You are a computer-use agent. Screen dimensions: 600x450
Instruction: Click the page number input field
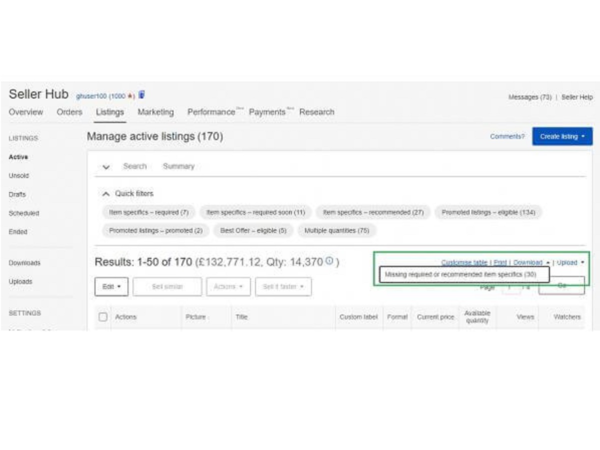click(x=511, y=288)
